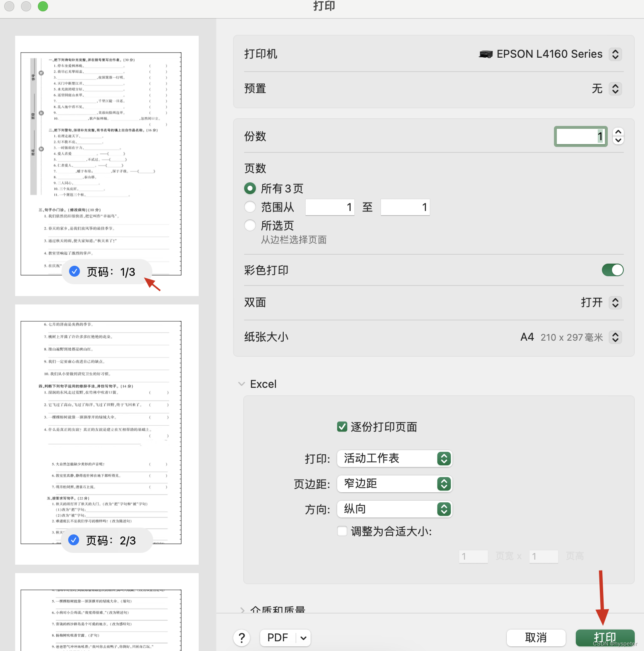Image resolution: width=644 pixels, height=651 pixels.
Task: Click the A4 210 x 297 毫米 value
Action: [x=562, y=337]
